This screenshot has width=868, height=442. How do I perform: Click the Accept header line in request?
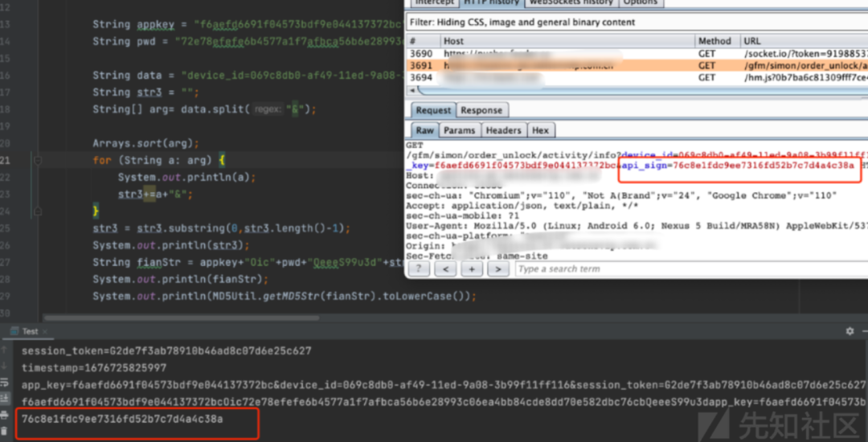(522, 206)
